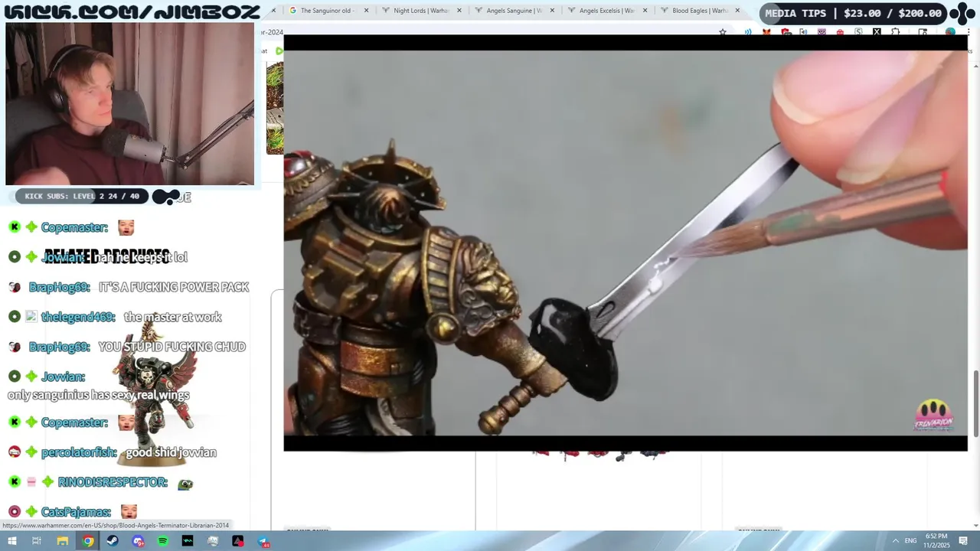980x551 pixels.
Task: Bookmark this page with the star icon
Action: (x=723, y=32)
